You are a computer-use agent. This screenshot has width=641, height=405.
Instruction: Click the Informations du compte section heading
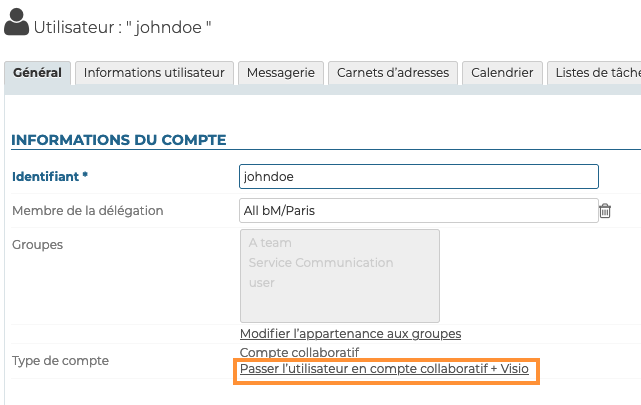pos(119,139)
